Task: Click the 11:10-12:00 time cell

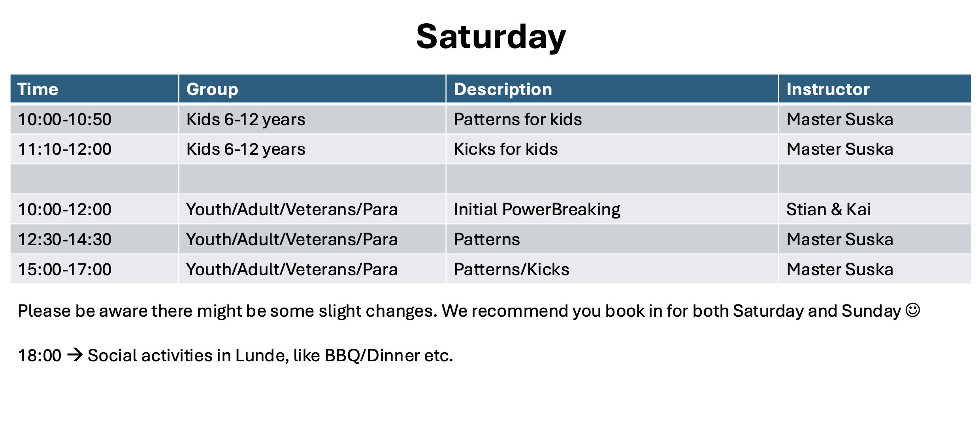Action: [94, 149]
